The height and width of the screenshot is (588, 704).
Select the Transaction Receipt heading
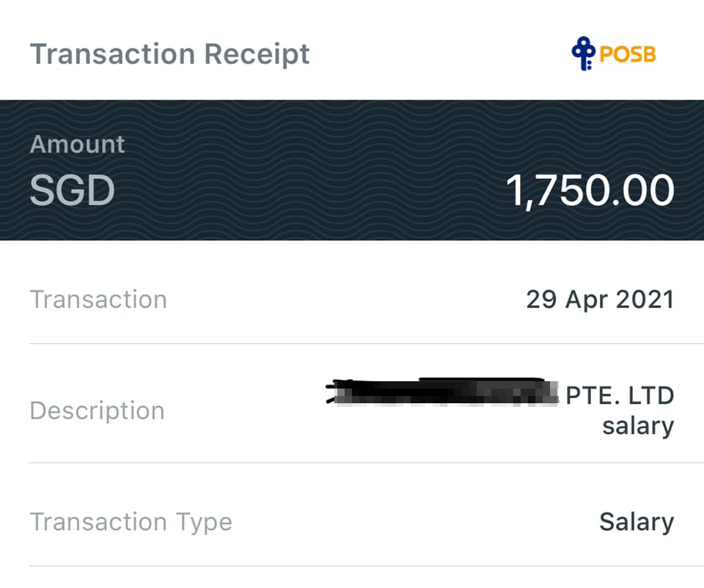point(169,54)
